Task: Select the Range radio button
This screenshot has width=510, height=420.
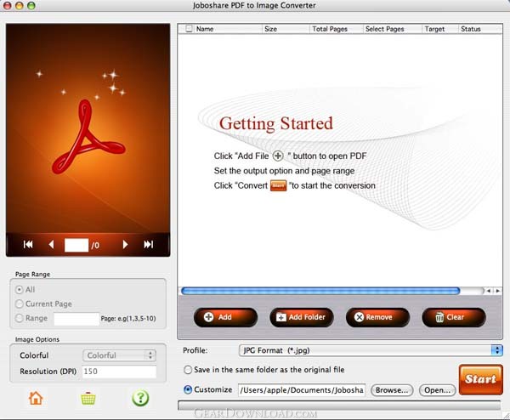Action: (20, 318)
